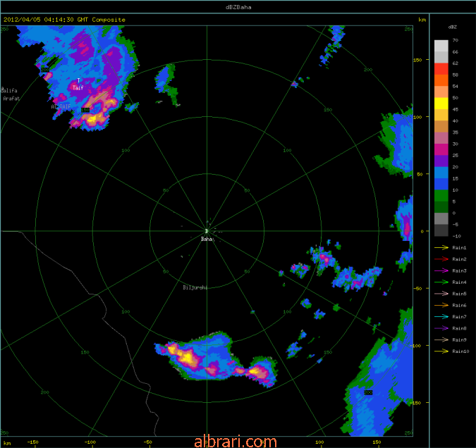Image resolution: width=476 pixels, height=448 pixels.
Task: Click the Baha label below the center
Action: pos(207,239)
